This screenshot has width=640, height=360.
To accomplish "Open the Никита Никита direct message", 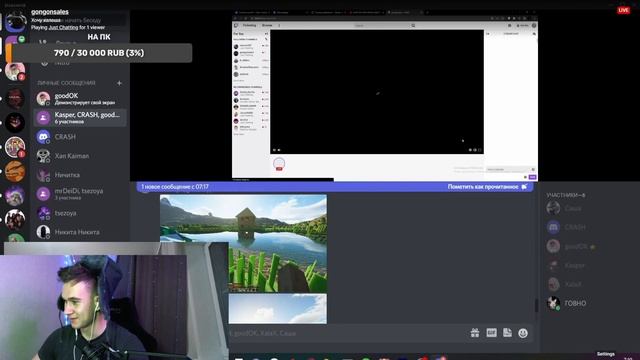I will pos(80,232).
